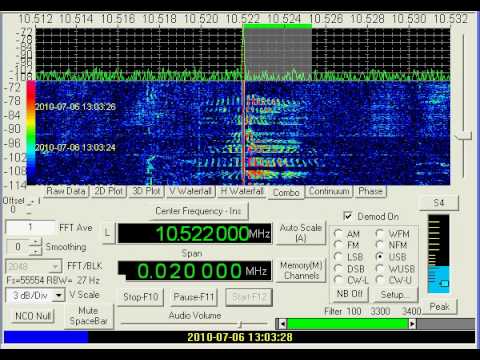Expand the V Scale dB/Div dropdown
Screen dimensions: 480x360
[59, 295]
